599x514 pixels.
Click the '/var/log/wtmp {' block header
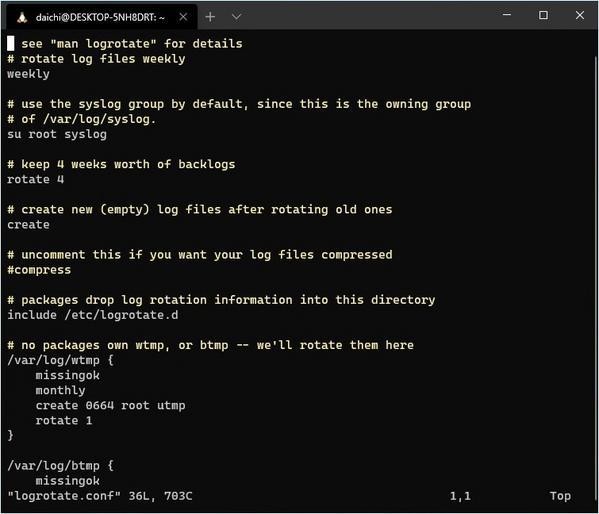[x=60, y=360]
